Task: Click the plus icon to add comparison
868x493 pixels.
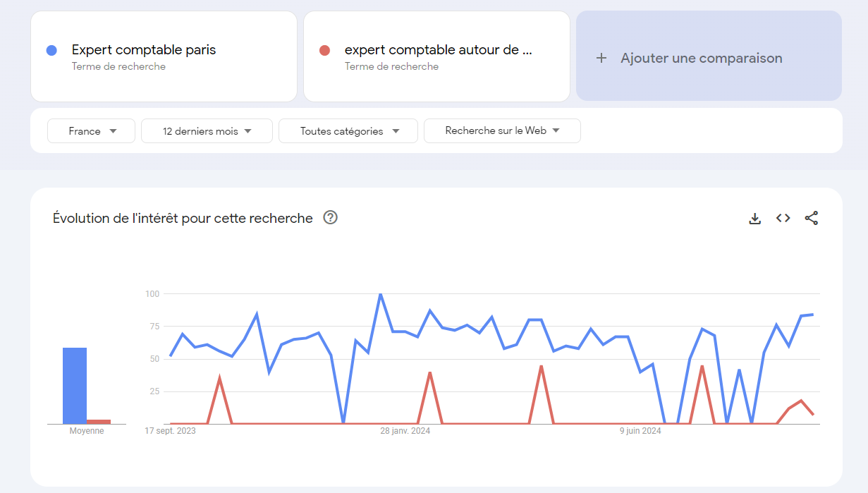Action: click(x=601, y=58)
